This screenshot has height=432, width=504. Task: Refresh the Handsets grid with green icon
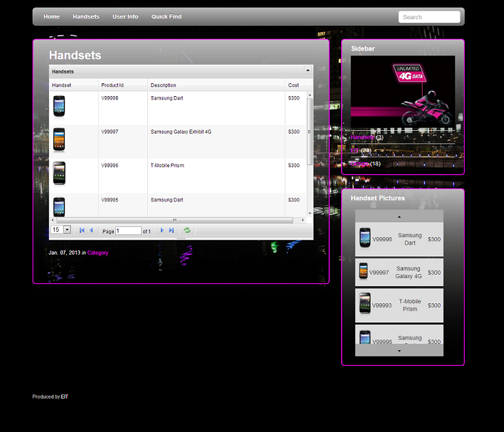pyautogui.click(x=187, y=230)
